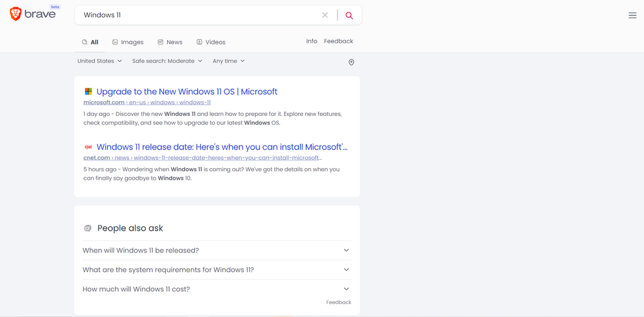Click the microsoft.com URL breadcrumb
This screenshot has height=317, width=644.
point(147,102)
